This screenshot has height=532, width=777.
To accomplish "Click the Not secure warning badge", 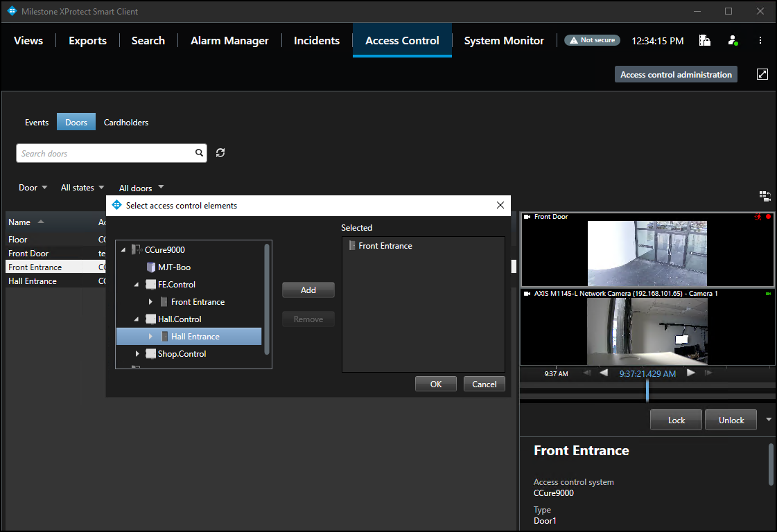I will click(x=592, y=40).
